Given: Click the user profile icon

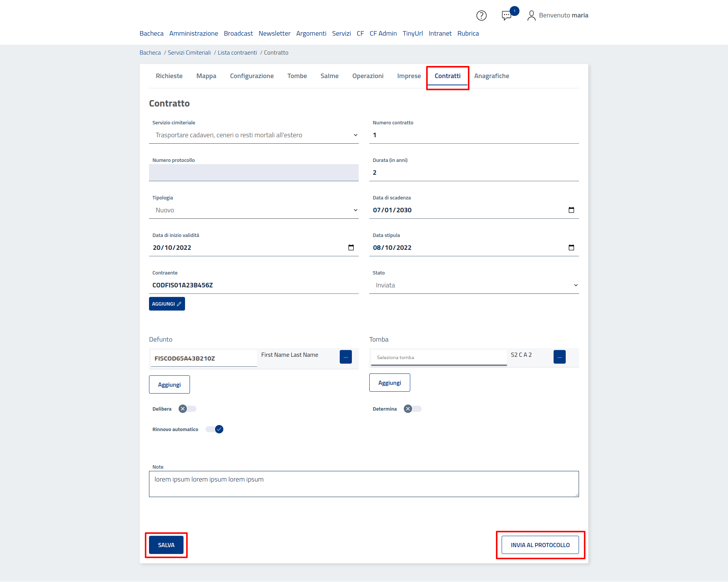Looking at the screenshot, I should (531, 16).
